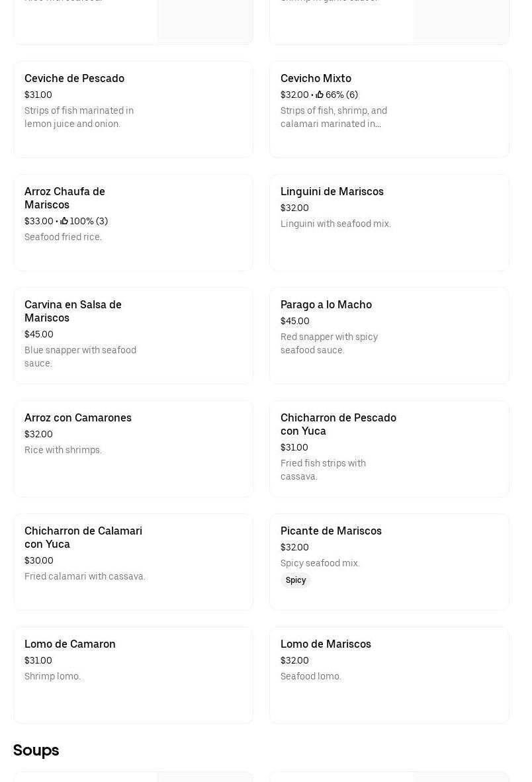
Task: Click thumbs-up rating icon on Cevicho Mixto
Action: [320, 95]
